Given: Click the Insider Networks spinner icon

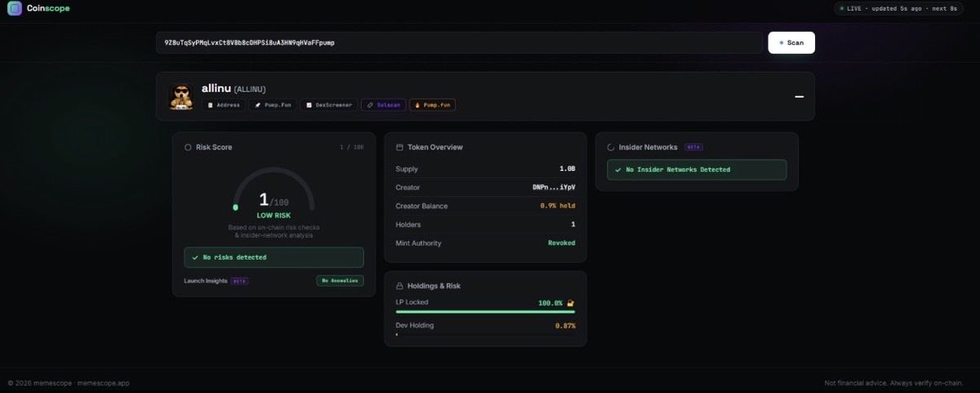Looking at the screenshot, I should click(611, 147).
